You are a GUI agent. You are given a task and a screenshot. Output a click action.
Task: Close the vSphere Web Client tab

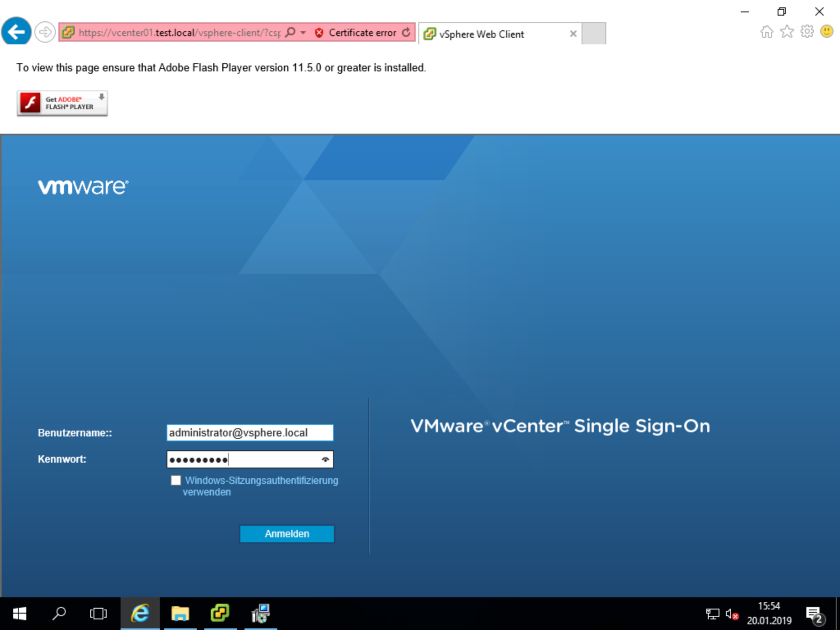573,34
